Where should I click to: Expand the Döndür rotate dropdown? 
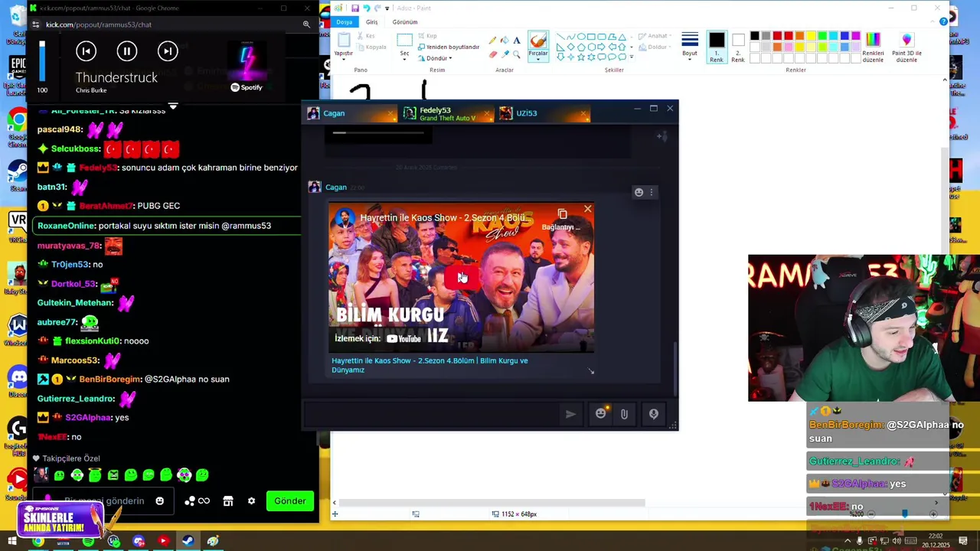point(435,58)
